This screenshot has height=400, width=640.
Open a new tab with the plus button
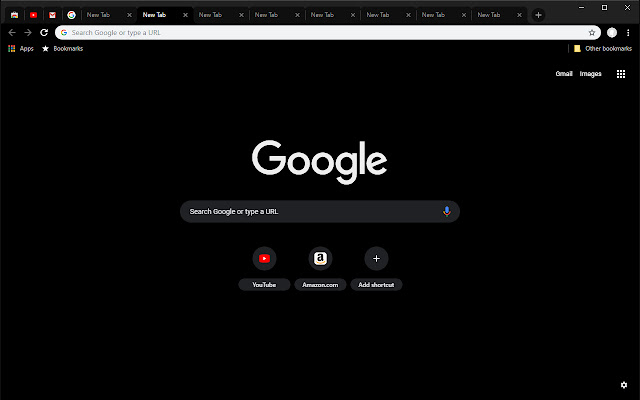pyautogui.click(x=538, y=15)
